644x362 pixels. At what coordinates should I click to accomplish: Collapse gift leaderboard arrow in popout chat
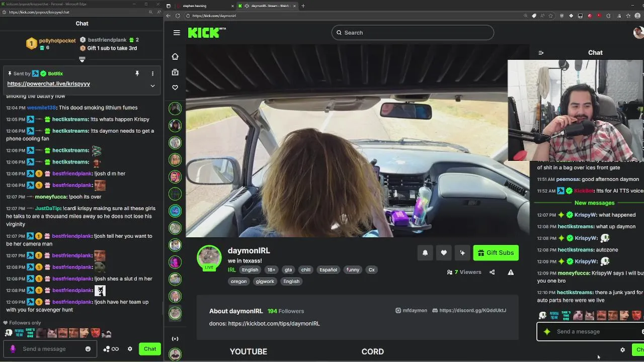[x=82, y=59]
